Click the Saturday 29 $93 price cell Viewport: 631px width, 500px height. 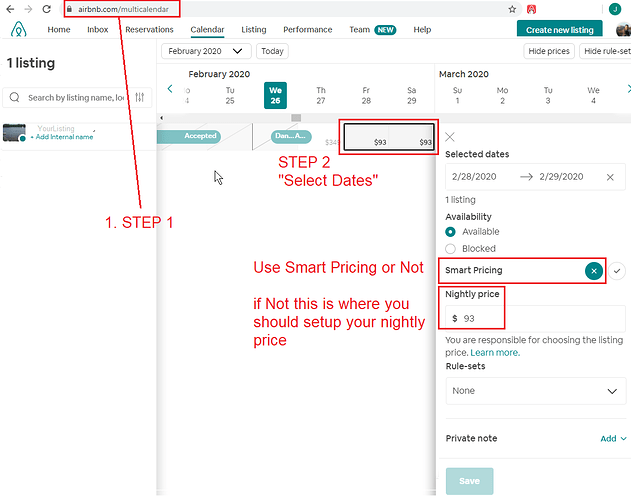click(x=411, y=137)
